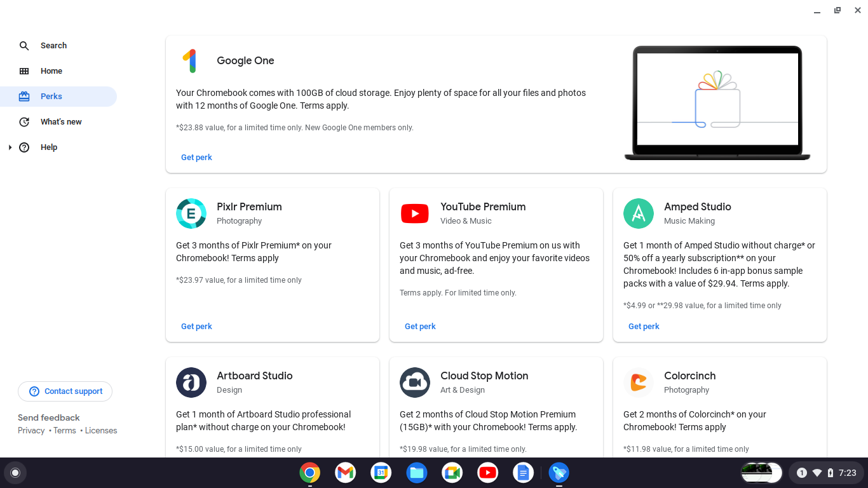868x488 pixels.
Task: Click the Artboard Studio app icon
Action: [x=191, y=383]
